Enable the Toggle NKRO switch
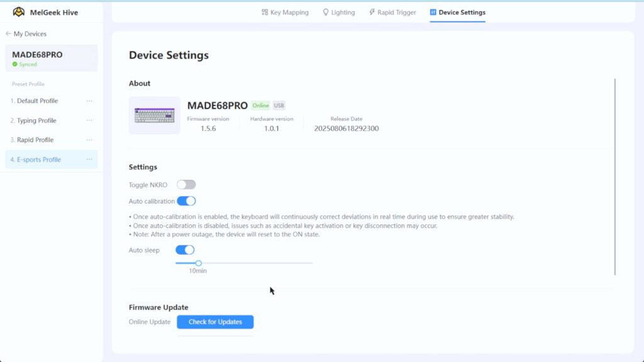This screenshot has width=644, height=362. (186, 185)
